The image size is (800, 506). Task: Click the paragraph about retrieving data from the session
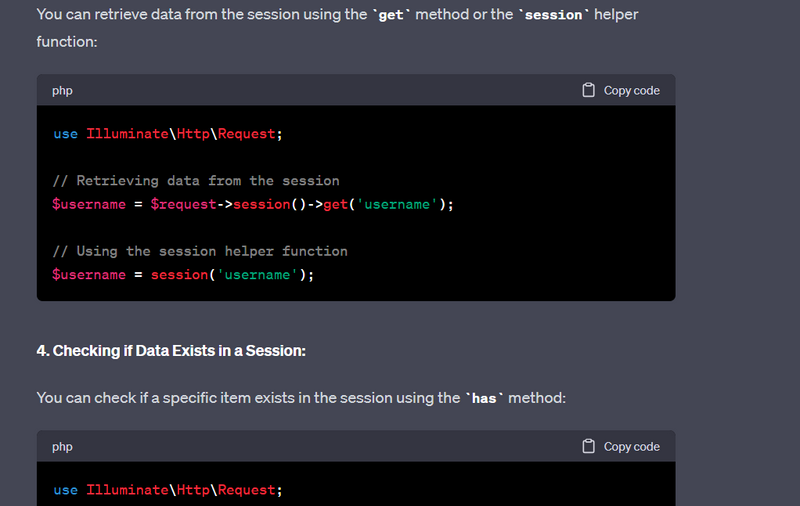click(337, 28)
